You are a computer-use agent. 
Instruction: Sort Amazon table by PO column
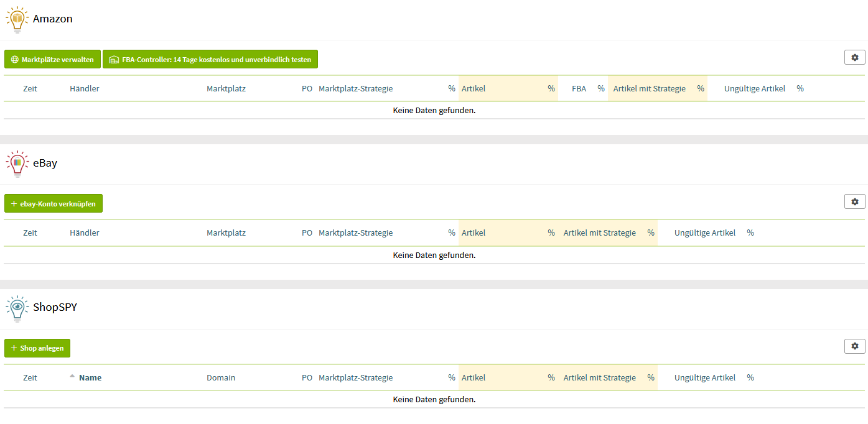click(x=307, y=89)
